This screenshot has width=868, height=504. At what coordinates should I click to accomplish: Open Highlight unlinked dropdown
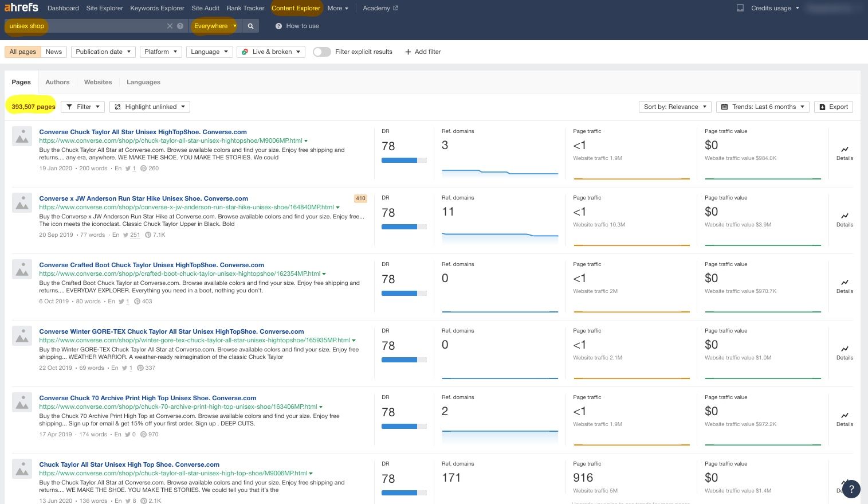[150, 107]
